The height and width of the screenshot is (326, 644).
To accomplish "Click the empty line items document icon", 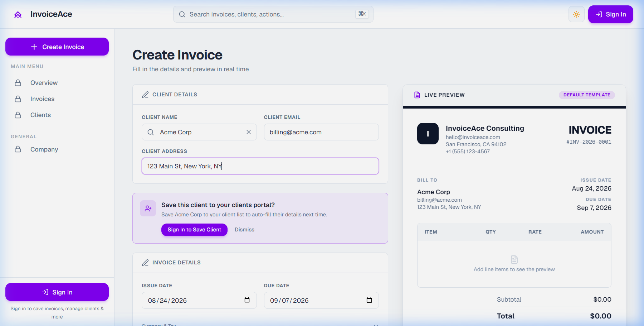I will [x=514, y=259].
